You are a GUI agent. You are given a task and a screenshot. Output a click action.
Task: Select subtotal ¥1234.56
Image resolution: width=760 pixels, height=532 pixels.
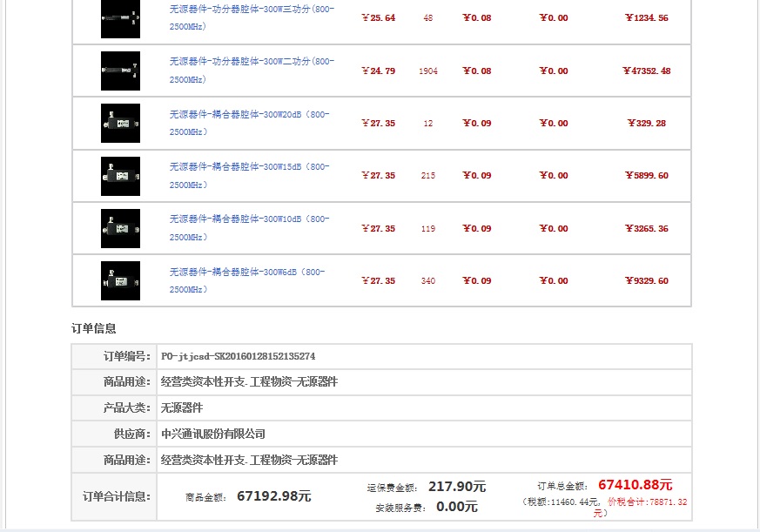tap(647, 18)
